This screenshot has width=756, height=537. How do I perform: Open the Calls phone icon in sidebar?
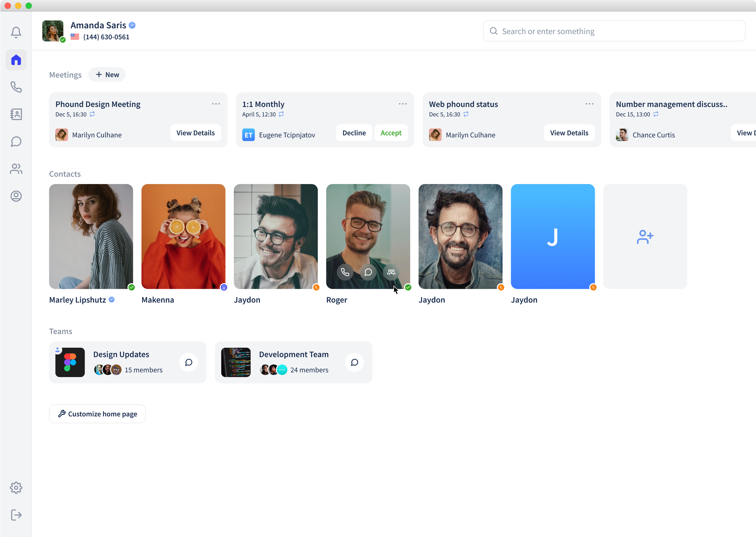pyautogui.click(x=16, y=87)
